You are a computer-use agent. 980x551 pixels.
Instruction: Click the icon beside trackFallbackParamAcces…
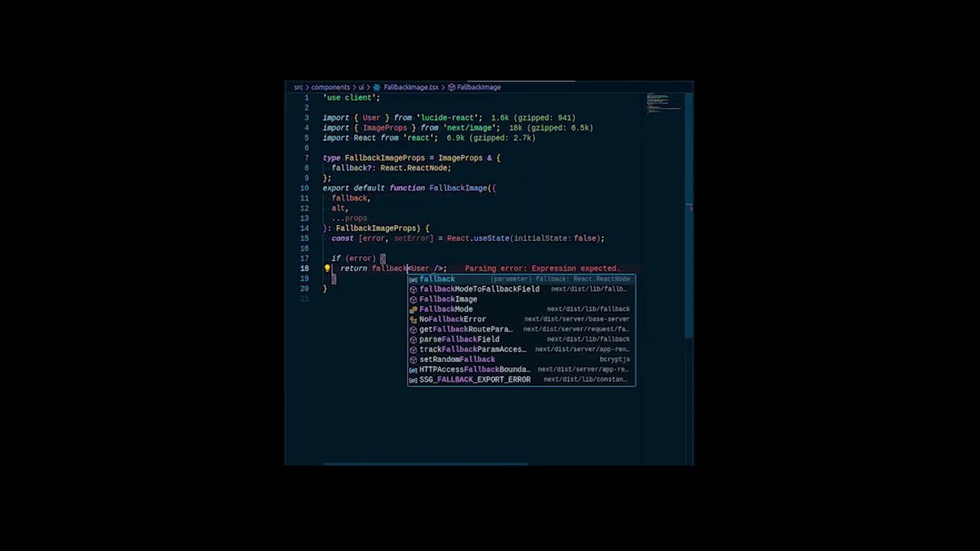[413, 349]
